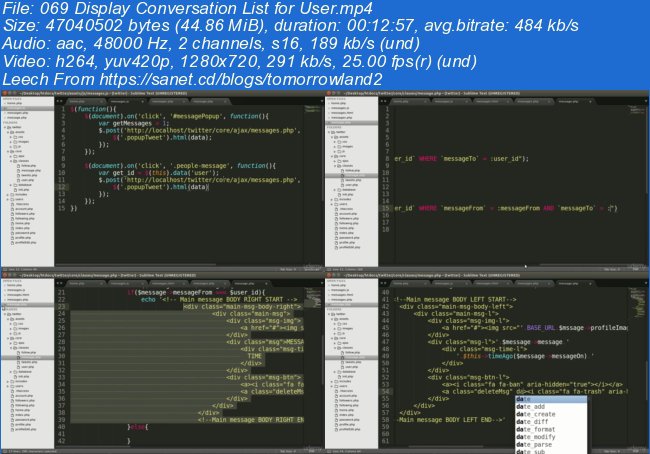
Task: Expand database folder in messages.js window sidebar
Action: pyautogui.click(x=11, y=185)
